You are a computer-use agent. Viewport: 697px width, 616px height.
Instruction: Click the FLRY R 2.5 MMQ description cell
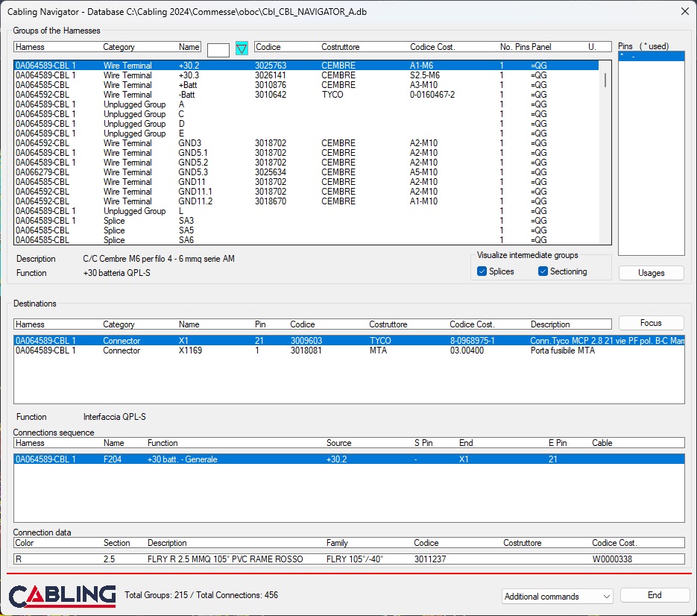pyautogui.click(x=225, y=559)
